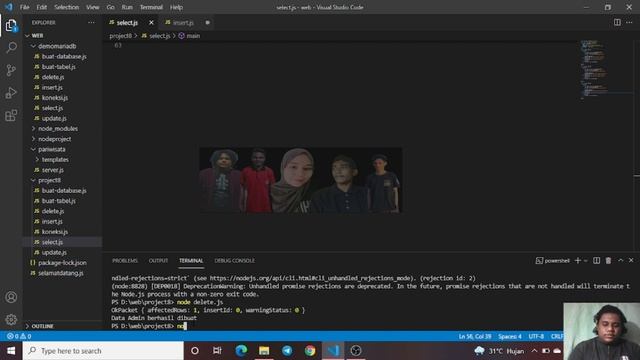Open File Explorer from taskbar
The image size is (640, 360).
point(264,351)
